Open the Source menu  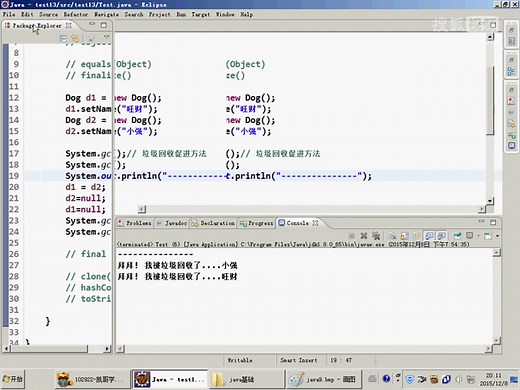48,14
